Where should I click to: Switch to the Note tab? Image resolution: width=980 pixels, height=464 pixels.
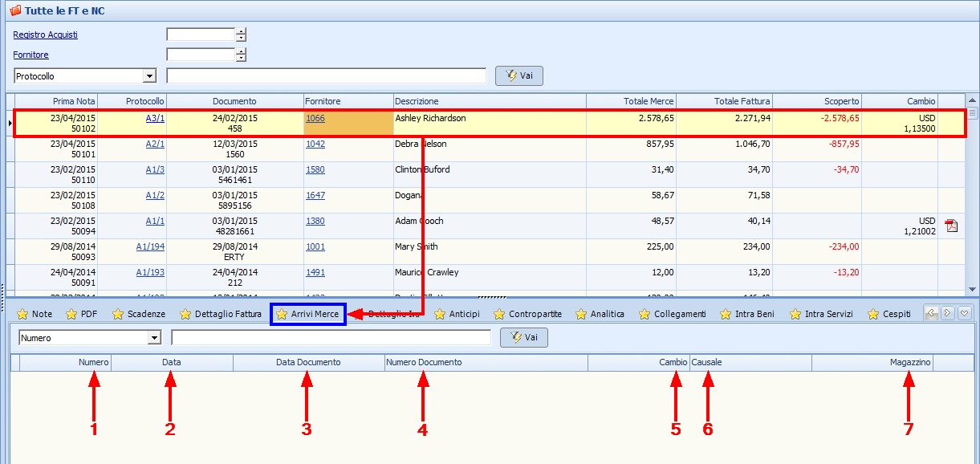pyautogui.click(x=35, y=314)
